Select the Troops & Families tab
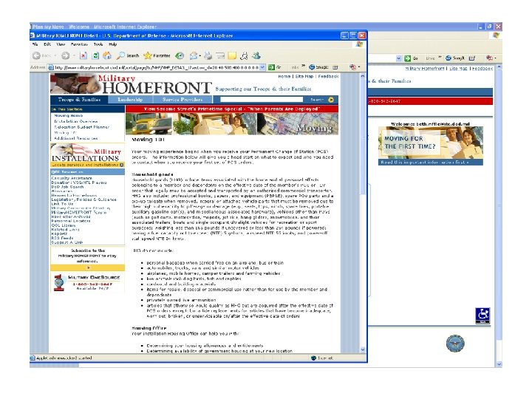The height and width of the screenshot is (399, 532). [79, 100]
